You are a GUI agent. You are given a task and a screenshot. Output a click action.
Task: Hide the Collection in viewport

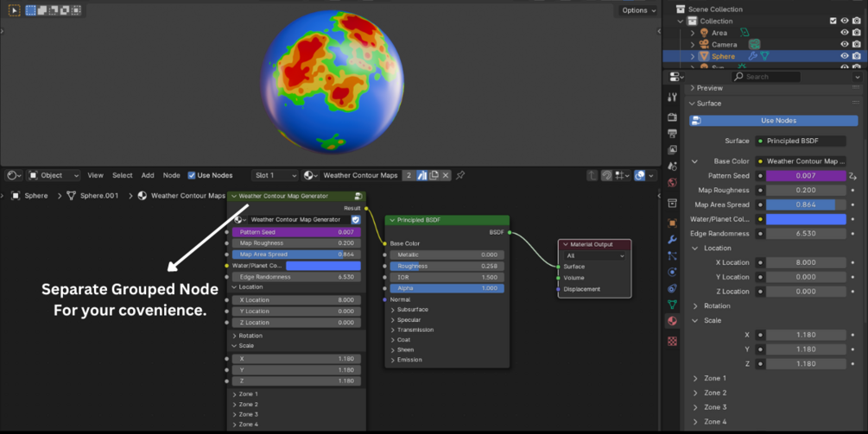click(844, 21)
